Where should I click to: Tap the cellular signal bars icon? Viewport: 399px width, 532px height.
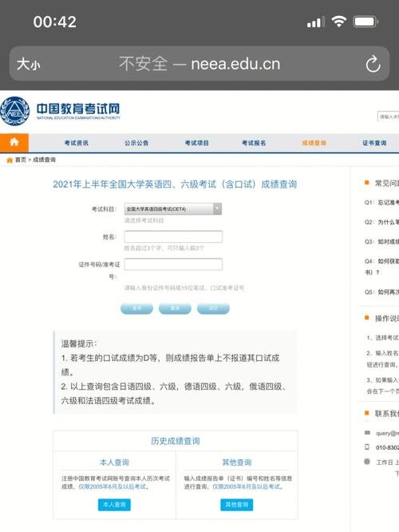pyautogui.click(x=315, y=22)
